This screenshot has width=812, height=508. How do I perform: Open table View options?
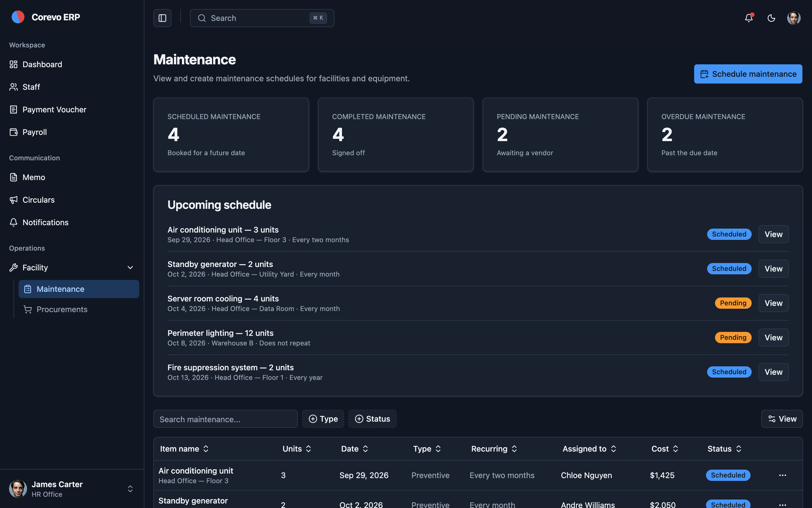(782, 419)
